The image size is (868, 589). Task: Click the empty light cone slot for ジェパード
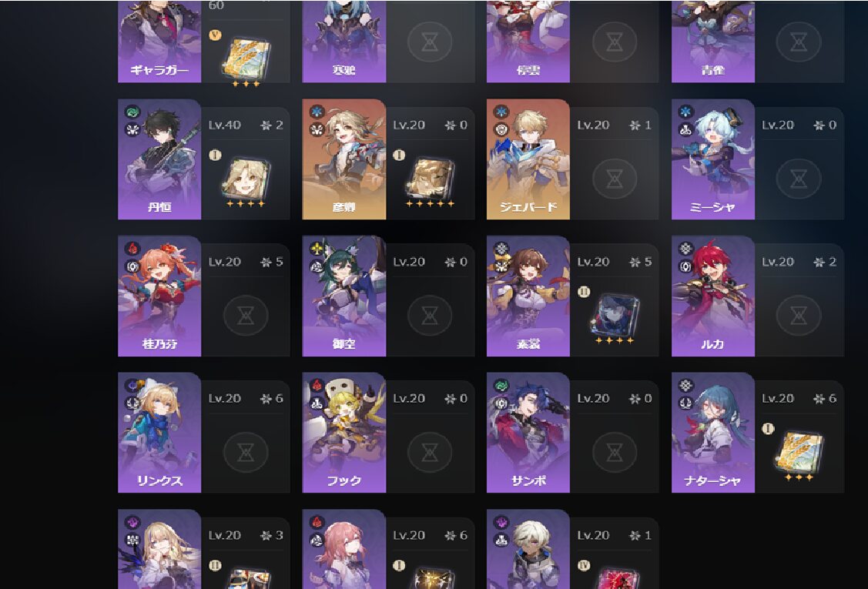(x=614, y=179)
